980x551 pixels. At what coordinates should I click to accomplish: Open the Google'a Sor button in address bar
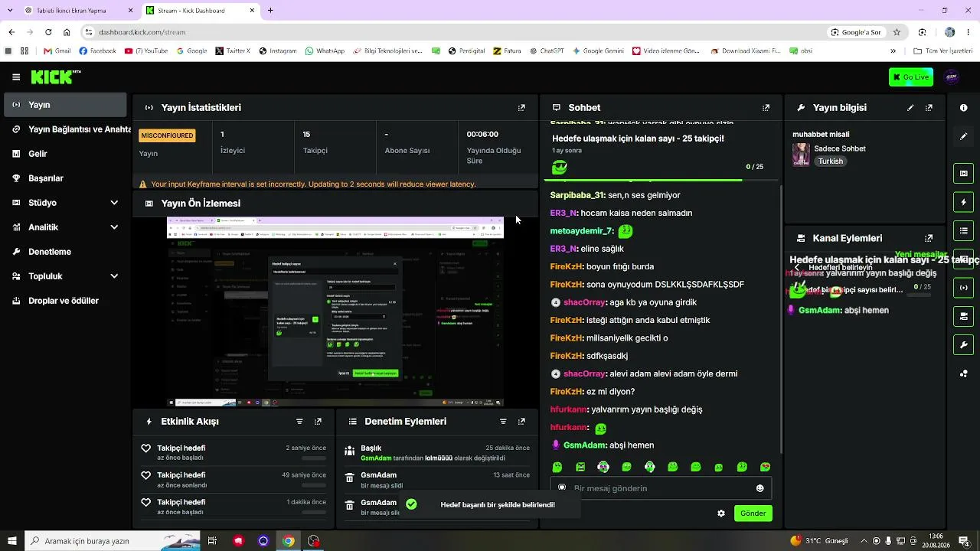point(857,32)
